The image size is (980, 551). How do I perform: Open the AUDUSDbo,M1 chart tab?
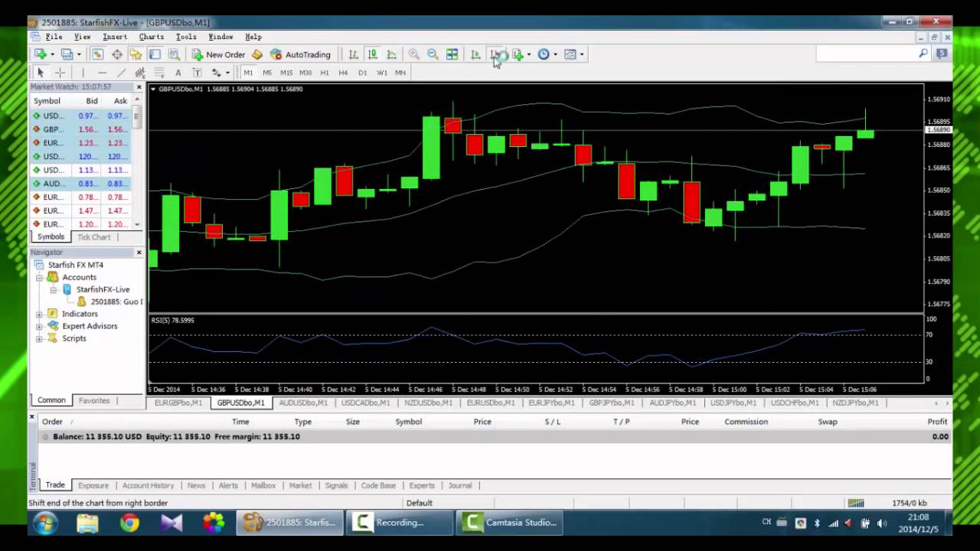pos(303,403)
